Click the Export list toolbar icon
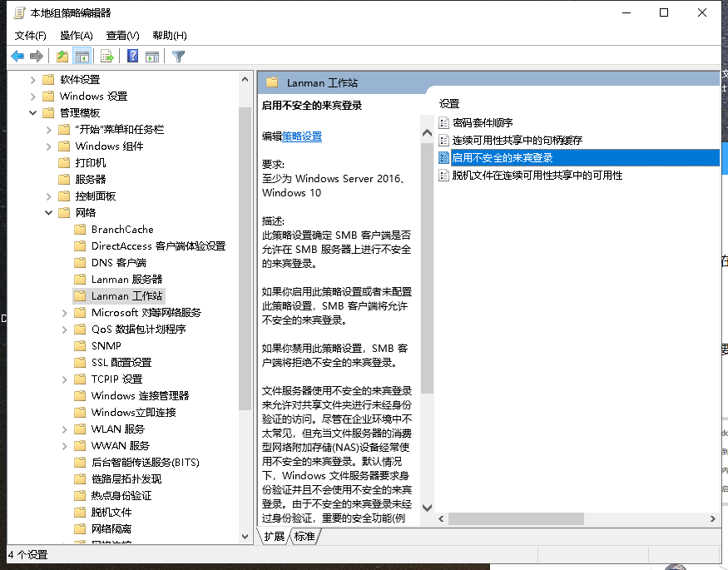Viewport: 728px width, 570px height. (x=106, y=57)
